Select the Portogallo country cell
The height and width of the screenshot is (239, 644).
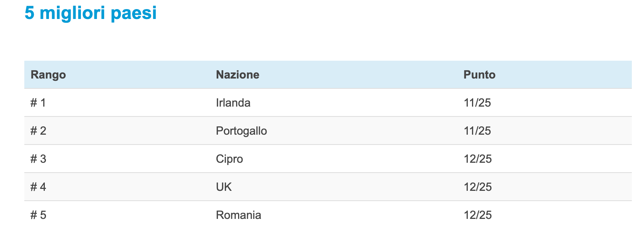tap(241, 131)
